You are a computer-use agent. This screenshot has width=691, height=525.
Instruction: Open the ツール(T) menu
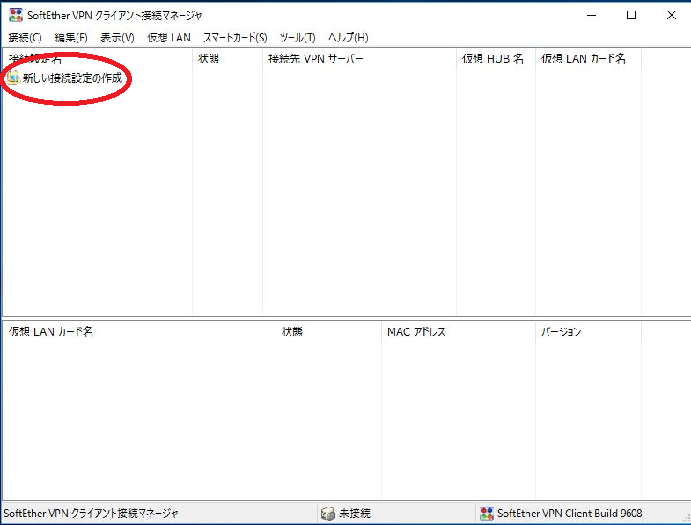[x=297, y=37]
